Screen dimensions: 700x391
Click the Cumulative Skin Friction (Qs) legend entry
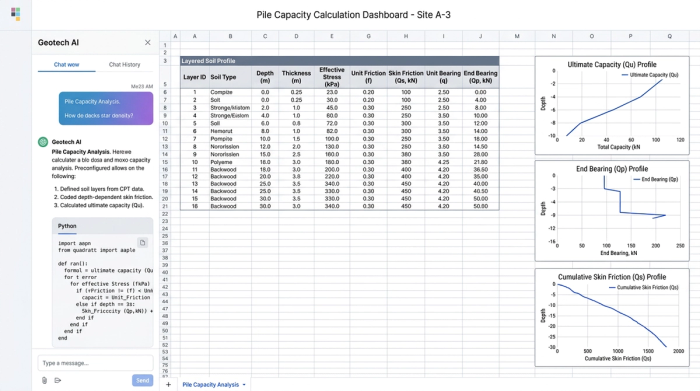(x=644, y=287)
